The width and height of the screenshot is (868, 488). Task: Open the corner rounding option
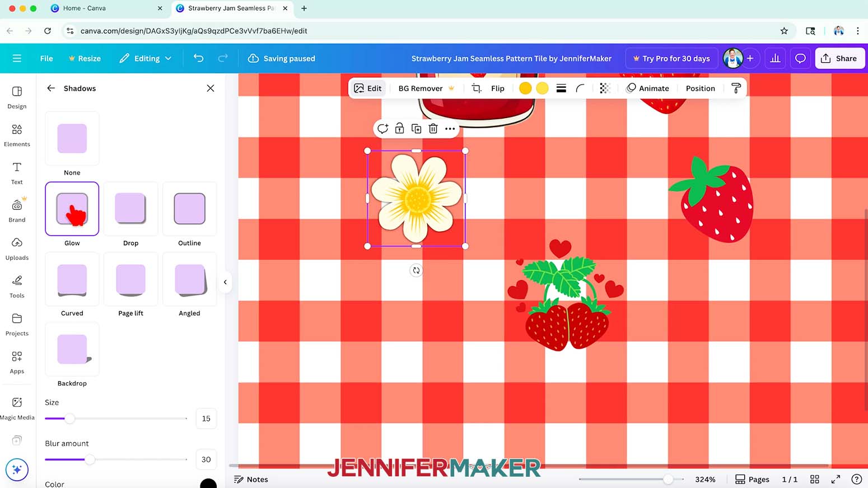580,88
